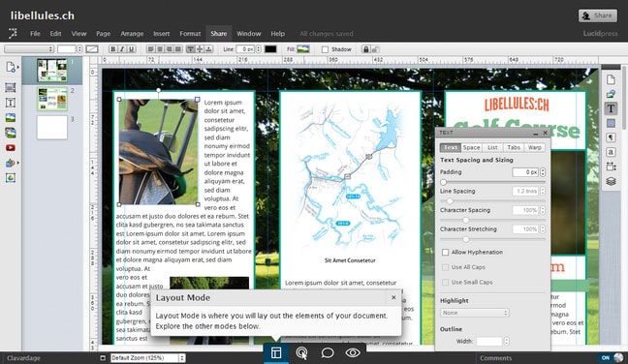Image resolution: width=628 pixels, height=364 pixels.
Task: Check Use Small Caps option
Action: point(445,283)
